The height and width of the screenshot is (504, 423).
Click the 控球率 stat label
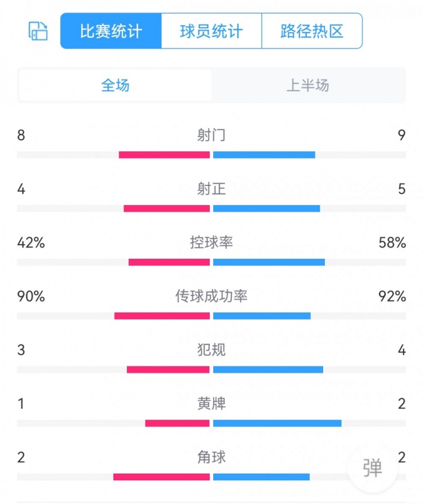[x=211, y=242]
